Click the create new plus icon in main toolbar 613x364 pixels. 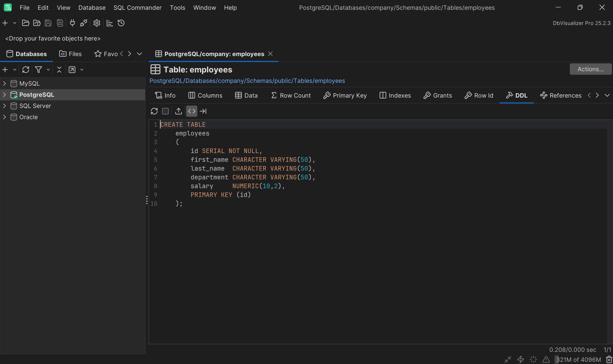[x=5, y=23]
